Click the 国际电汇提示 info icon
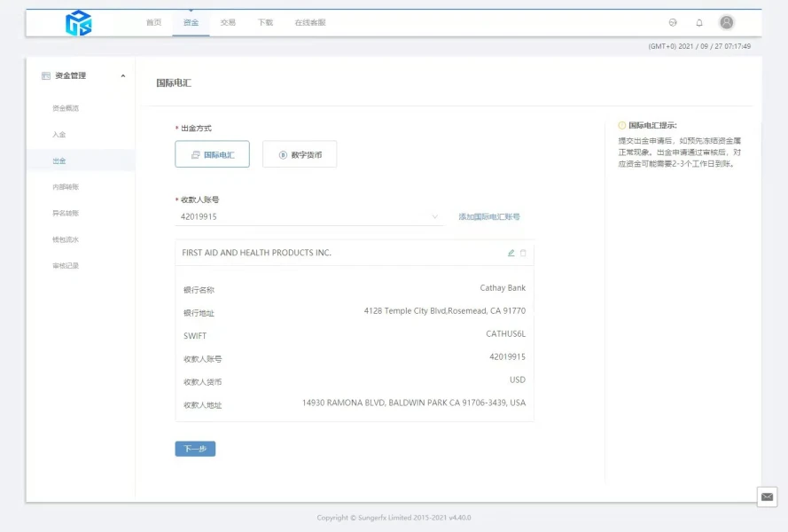 [622, 126]
